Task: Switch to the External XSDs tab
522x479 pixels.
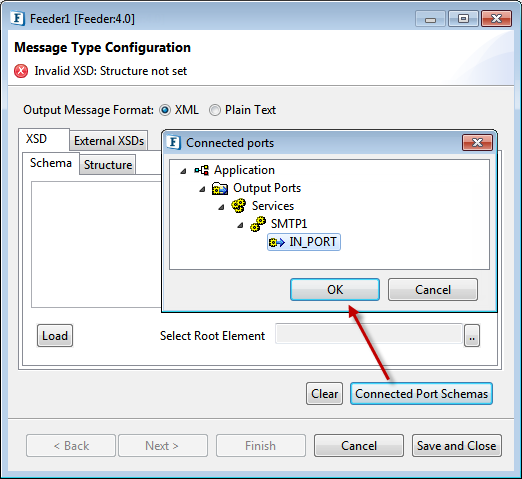Action: [x=109, y=141]
